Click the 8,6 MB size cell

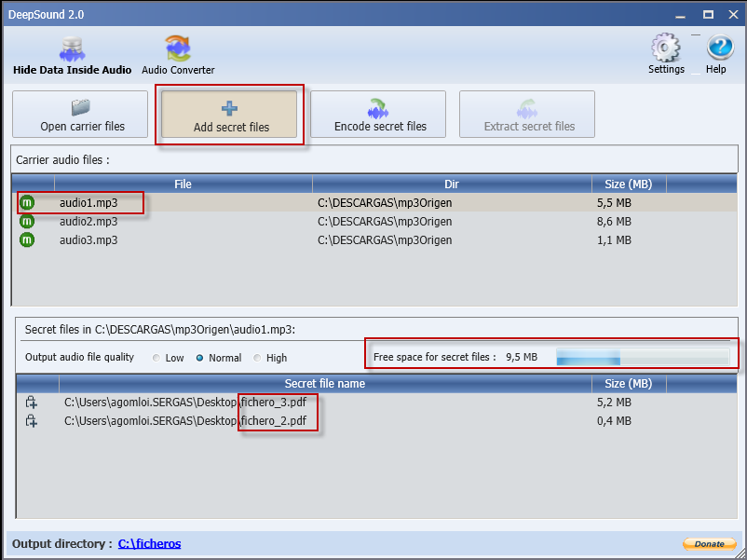(x=614, y=221)
